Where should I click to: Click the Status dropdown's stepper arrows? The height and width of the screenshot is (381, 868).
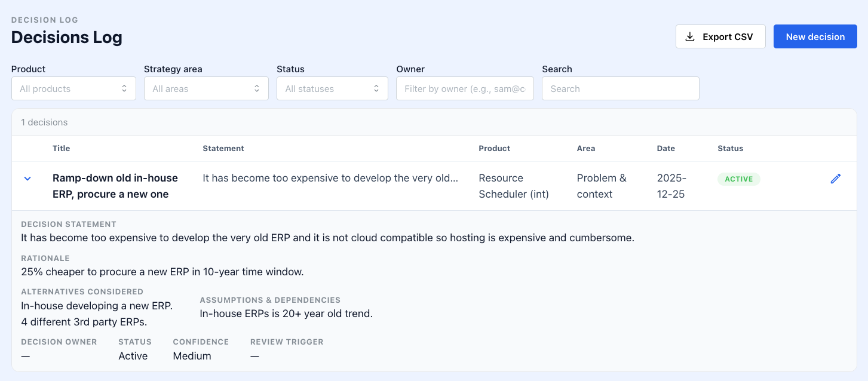pos(376,88)
